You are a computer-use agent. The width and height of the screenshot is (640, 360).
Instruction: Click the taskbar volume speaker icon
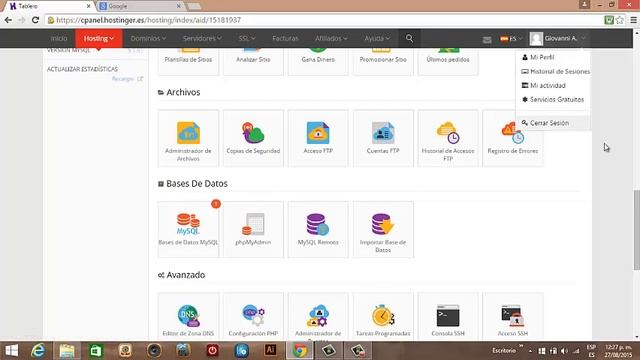point(564,351)
